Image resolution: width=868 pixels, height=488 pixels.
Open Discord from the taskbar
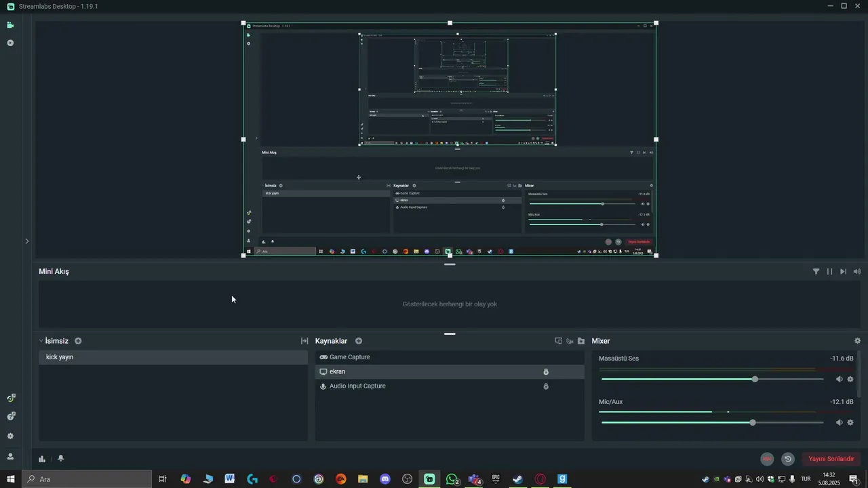click(385, 479)
